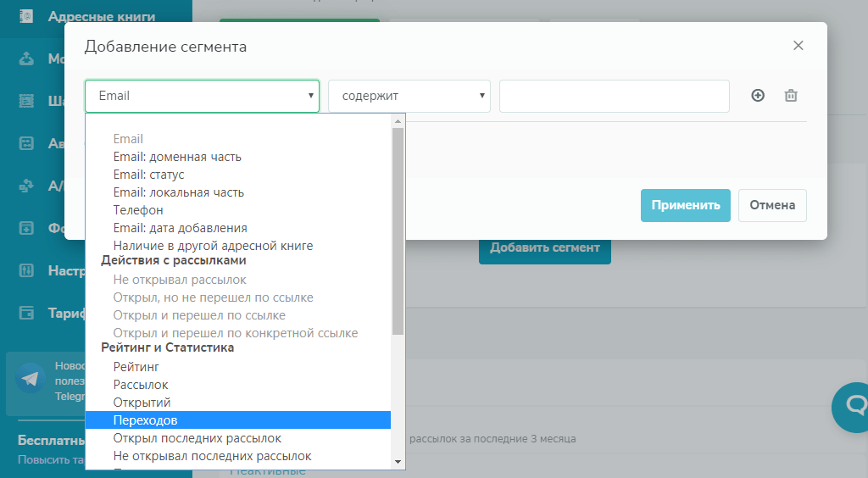The height and width of the screenshot is (478, 868).
Task: Click the empty value input field
Action: pyautogui.click(x=614, y=96)
